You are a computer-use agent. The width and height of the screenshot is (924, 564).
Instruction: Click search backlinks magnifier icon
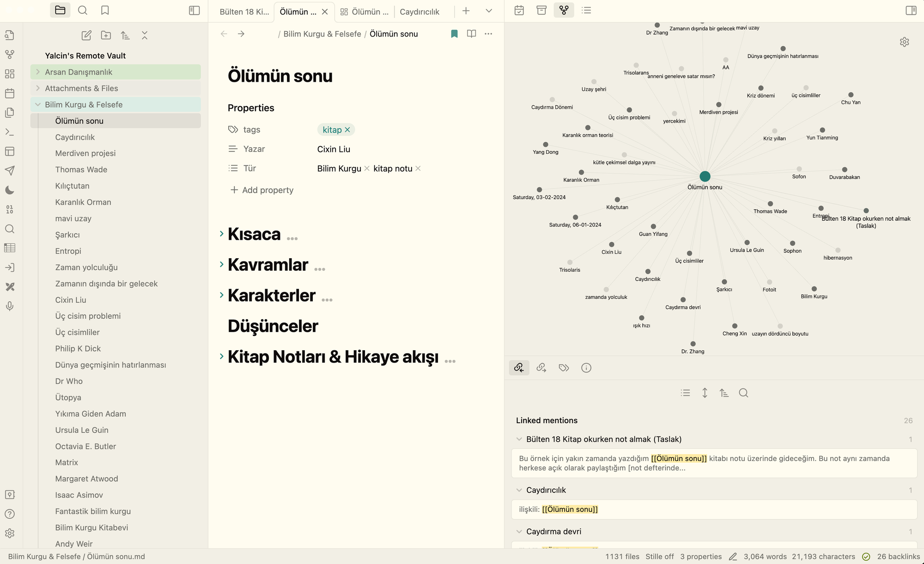(x=743, y=393)
